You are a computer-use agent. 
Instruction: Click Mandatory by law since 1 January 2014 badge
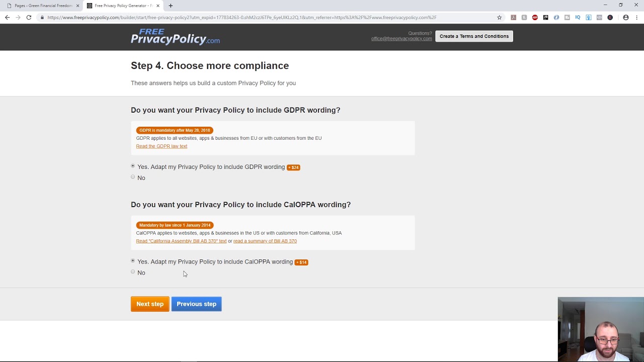coord(175,225)
